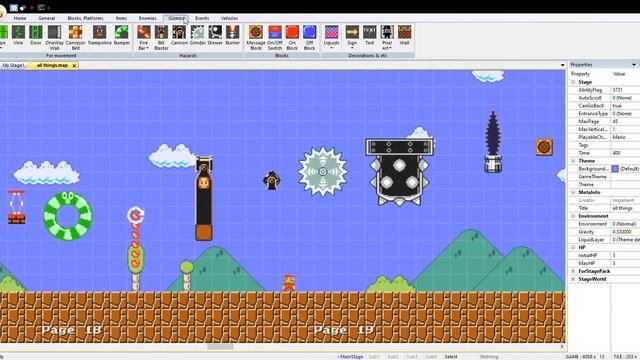640x360 pixels.
Task: Select the Trampoline gizmo
Action: pos(100,35)
